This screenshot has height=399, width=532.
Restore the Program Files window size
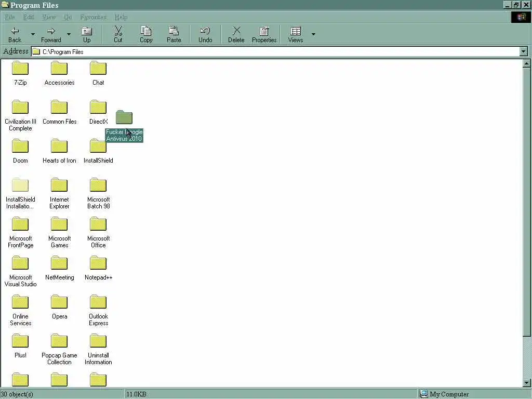pos(516,5)
